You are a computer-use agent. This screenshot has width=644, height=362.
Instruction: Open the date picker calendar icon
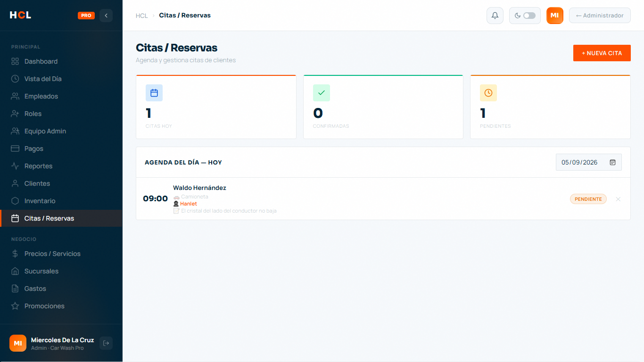[x=612, y=162]
